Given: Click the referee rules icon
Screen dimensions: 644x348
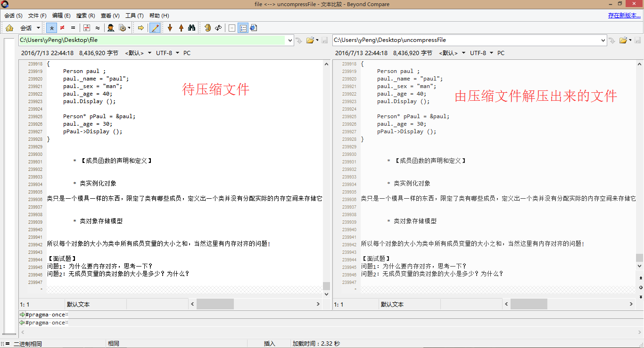Looking at the screenshot, I should [111, 28].
